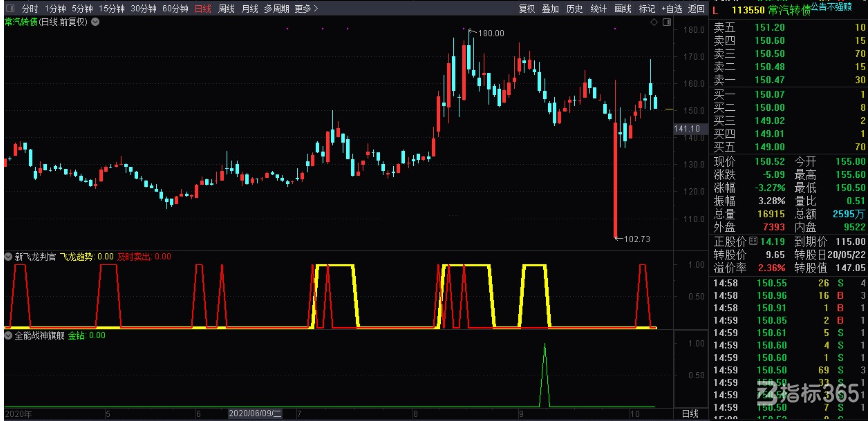Click the small square icon before 分时
The width and height of the screenshot is (868, 421).
9,8
